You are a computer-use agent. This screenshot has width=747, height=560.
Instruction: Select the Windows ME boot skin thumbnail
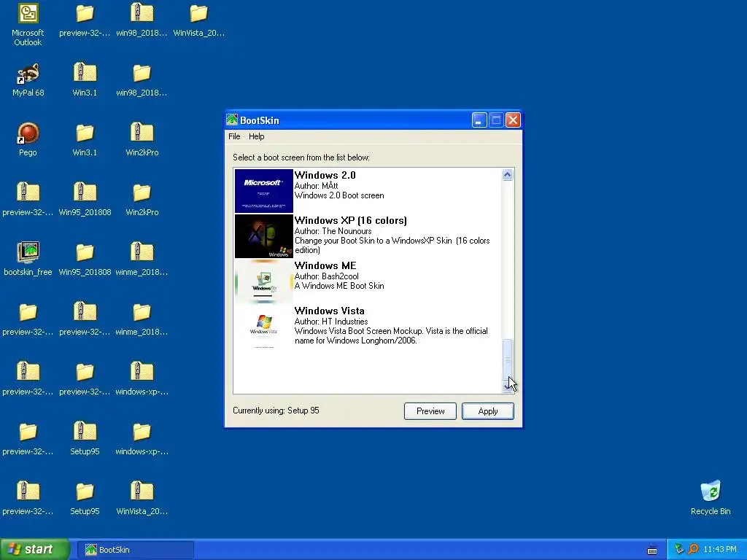[263, 281]
